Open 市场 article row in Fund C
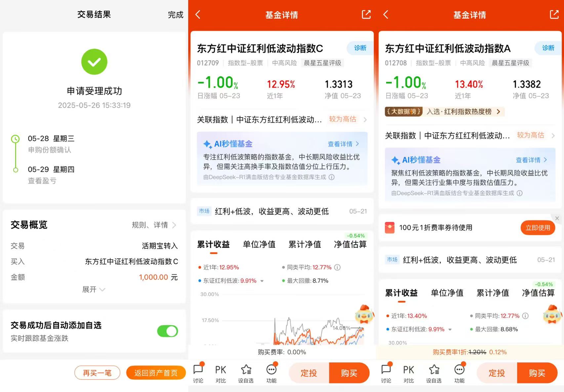The width and height of the screenshot is (564, 392). coord(282,211)
